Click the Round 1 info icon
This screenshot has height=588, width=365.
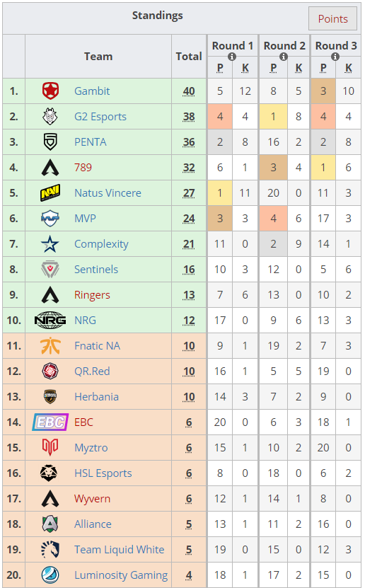[232, 57]
